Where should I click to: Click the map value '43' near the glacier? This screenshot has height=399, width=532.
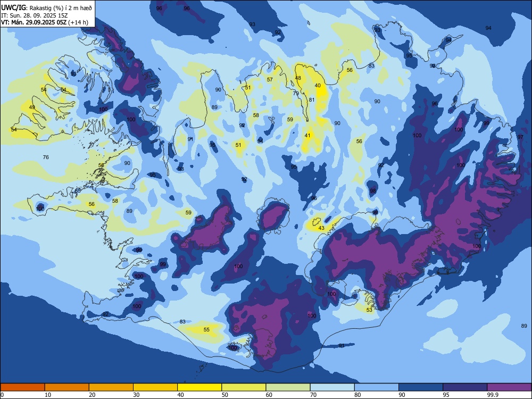pyautogui.click(x=321, y=228)
